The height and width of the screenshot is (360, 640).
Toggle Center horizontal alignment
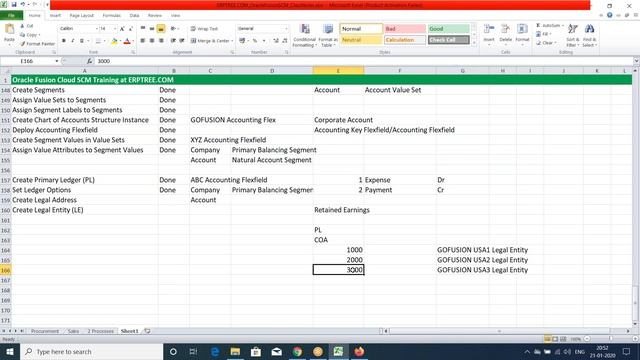click(152, 41)
